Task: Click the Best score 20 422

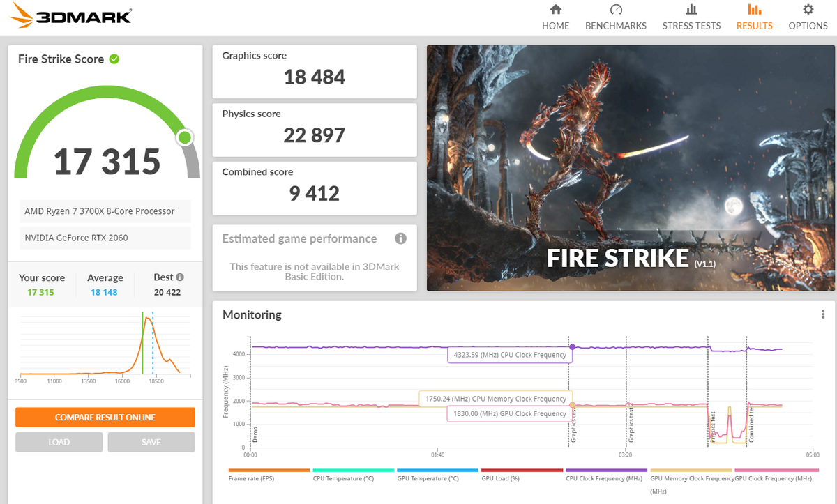Action: (x=167, y=292)
